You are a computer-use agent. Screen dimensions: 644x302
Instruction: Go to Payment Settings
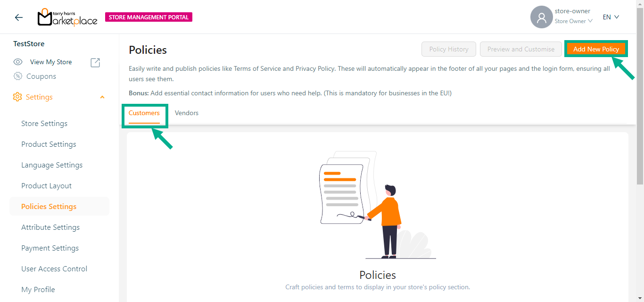[x=50, y=248]
